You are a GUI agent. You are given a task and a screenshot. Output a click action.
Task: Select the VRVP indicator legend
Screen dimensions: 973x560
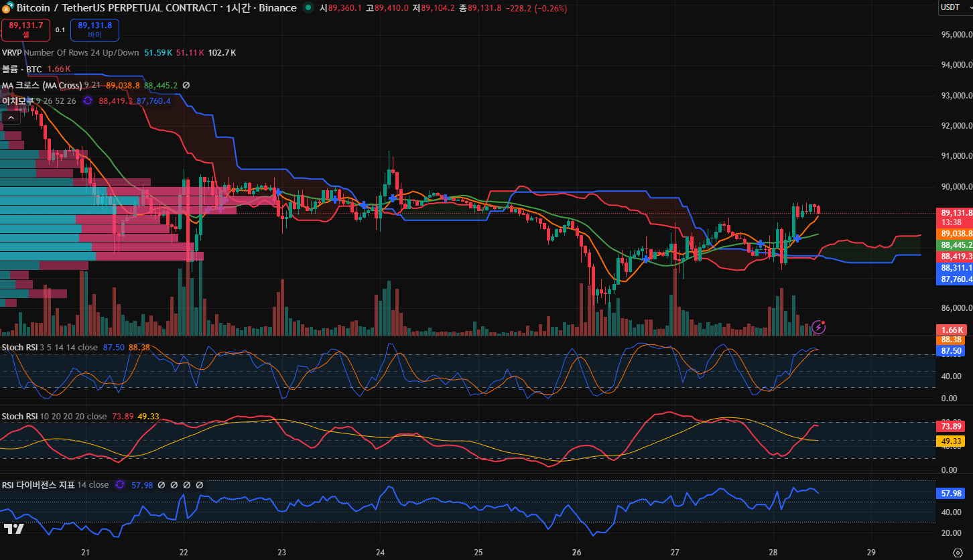[x=12, y=52]
